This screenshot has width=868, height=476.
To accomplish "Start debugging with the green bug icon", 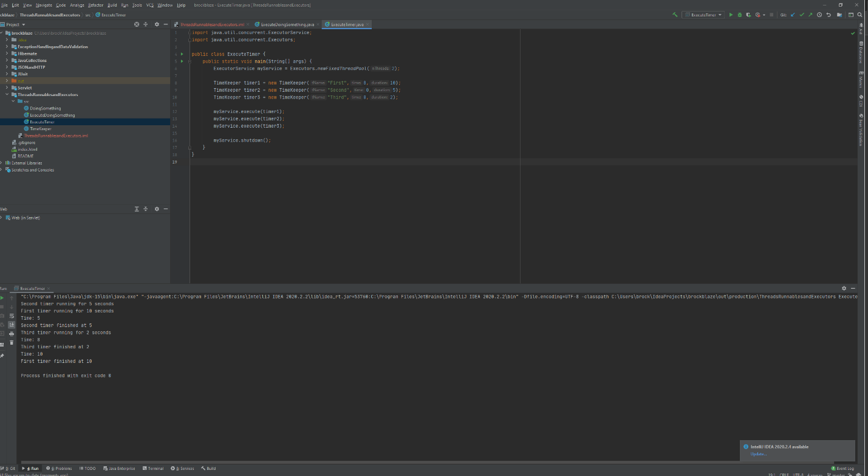I will [739, 15].
